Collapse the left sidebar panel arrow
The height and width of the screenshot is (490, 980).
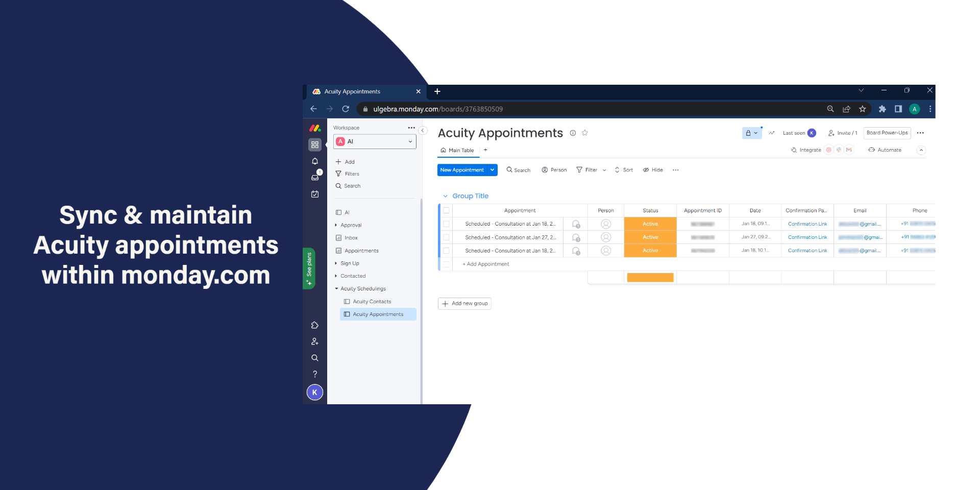(x=423, y=130)
